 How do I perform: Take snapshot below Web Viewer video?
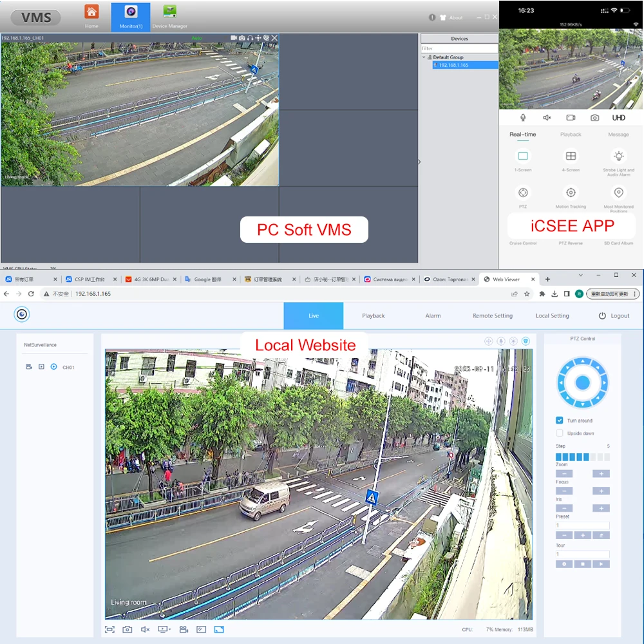(128, 629)
